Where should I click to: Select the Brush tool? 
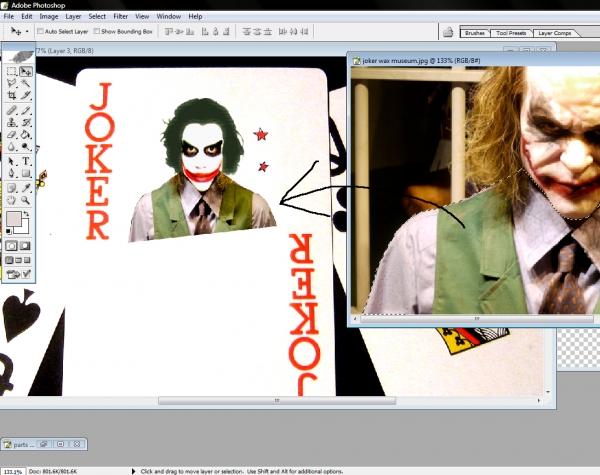(26, 111)
